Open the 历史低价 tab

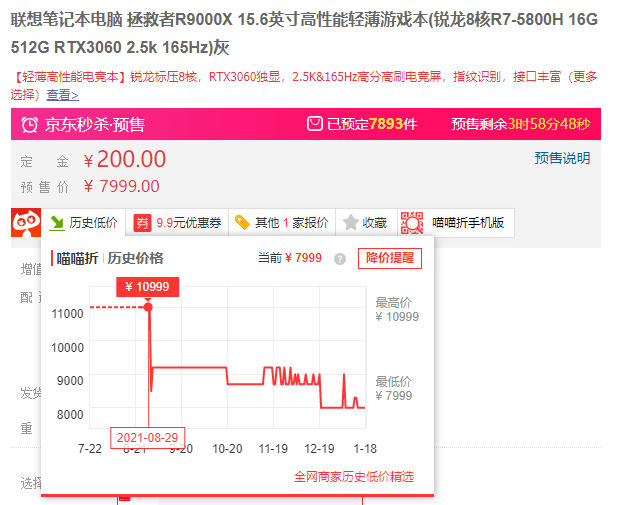click(83, 223)
